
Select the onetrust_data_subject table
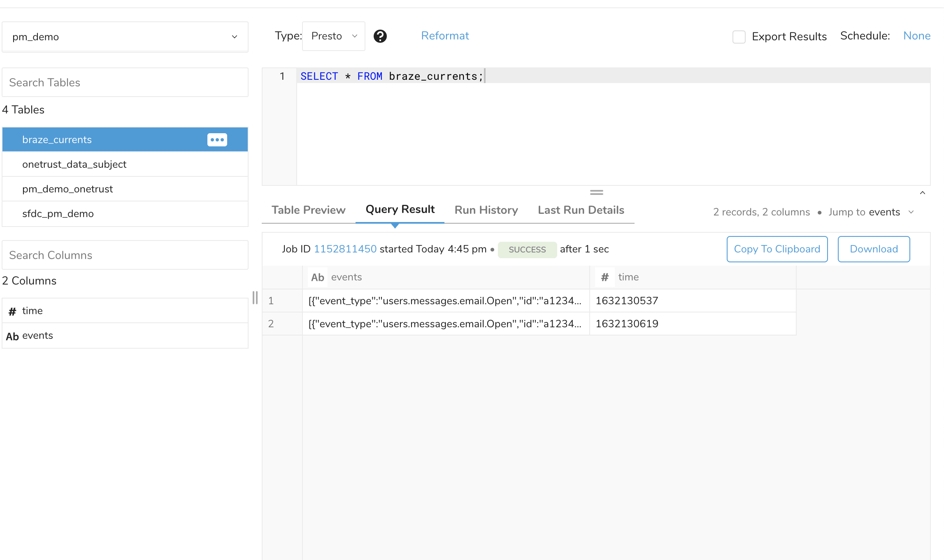point(74,164)
